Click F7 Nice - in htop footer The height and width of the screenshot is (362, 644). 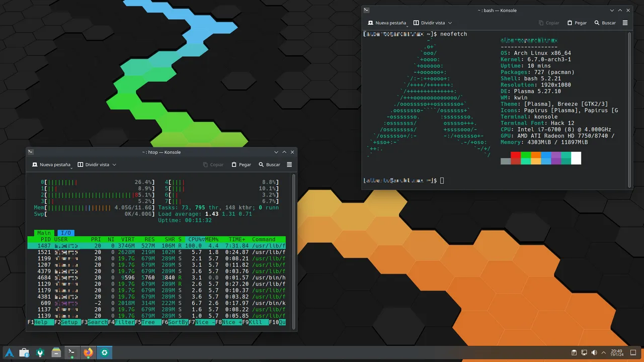point(202,322)
